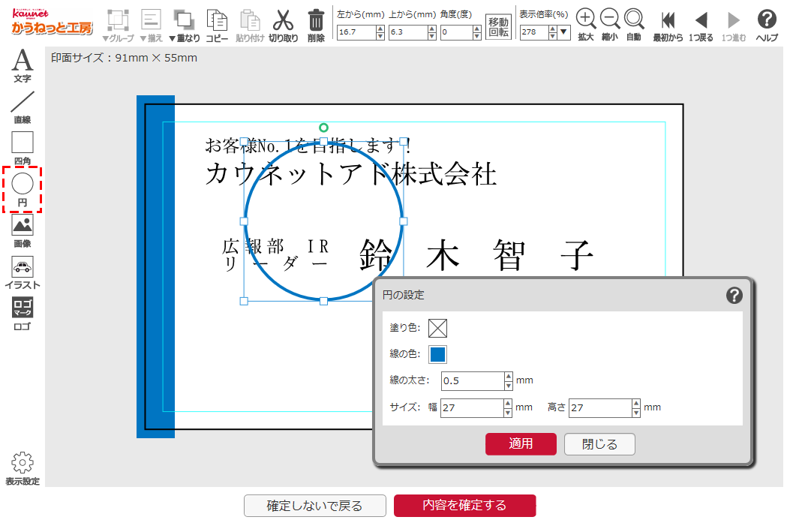The height and width of the screenshot is (532, 787).
Task: Select the 直線 line tool
Action: click(x=22, y=107)
